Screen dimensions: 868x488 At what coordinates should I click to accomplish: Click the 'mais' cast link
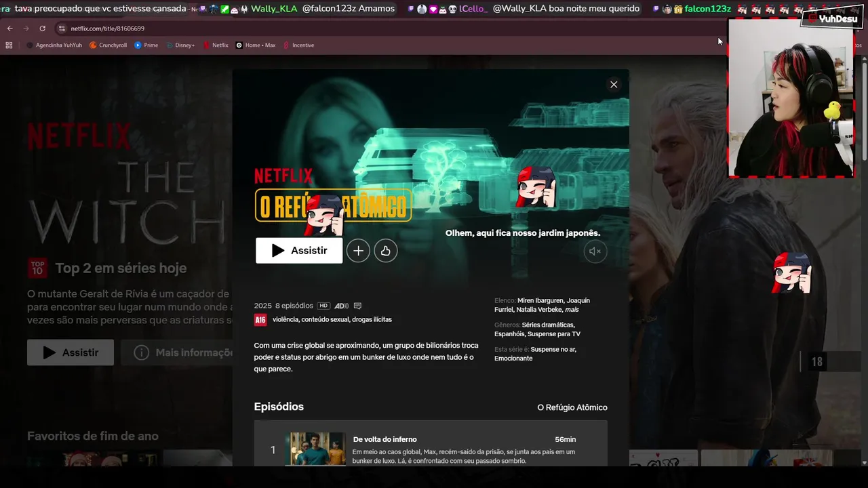pyautogui.click(x=572, y=310)
